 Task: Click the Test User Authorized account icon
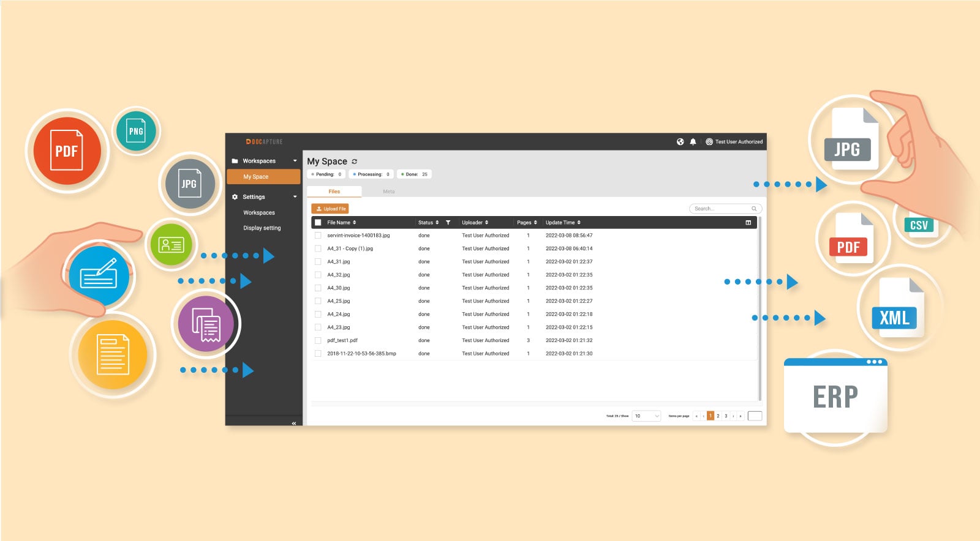coord(709,141)
